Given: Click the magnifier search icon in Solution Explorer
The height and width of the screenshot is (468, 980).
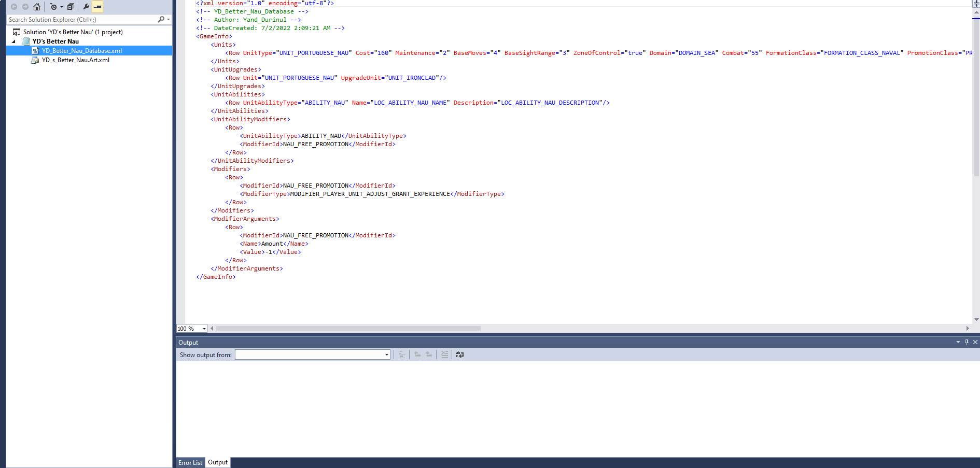Looking at the screenshot, I should click(161, 20).
